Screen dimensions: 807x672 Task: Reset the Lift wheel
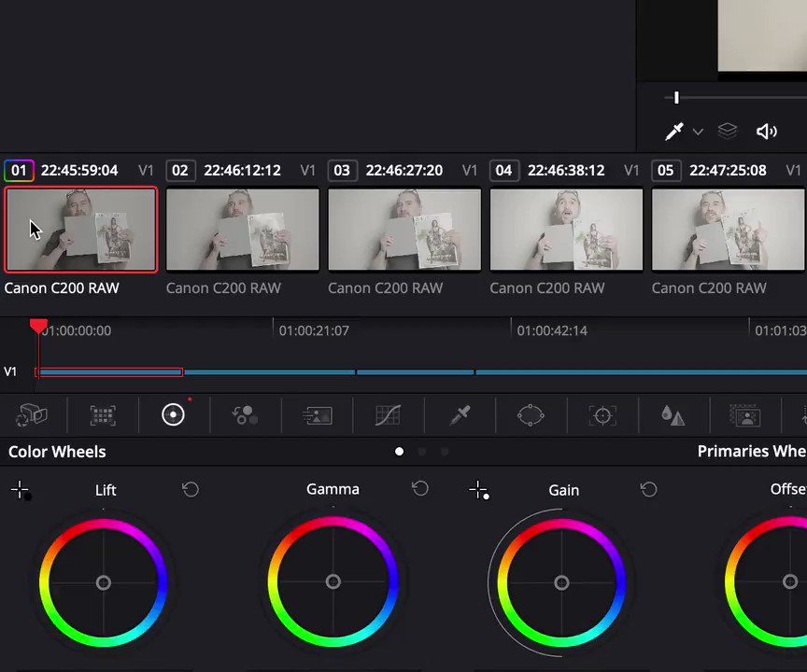191,489
